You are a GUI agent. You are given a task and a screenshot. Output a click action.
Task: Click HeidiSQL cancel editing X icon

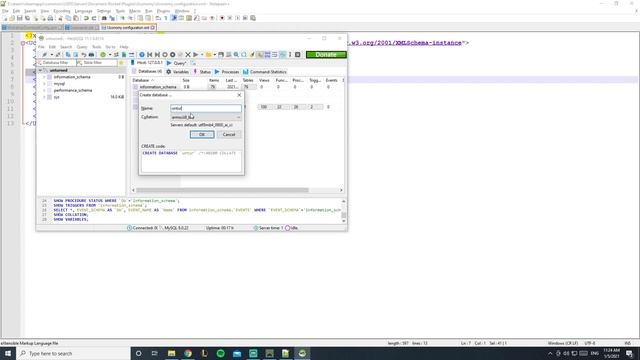coord(188,55)
